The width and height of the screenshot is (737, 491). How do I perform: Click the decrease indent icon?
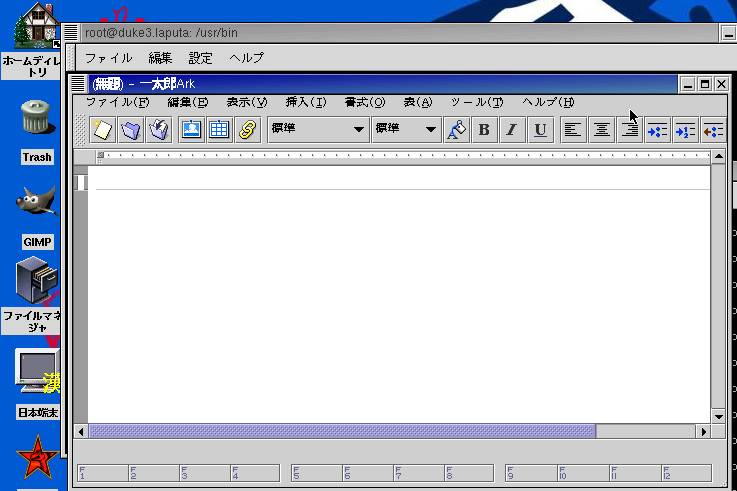713,130
